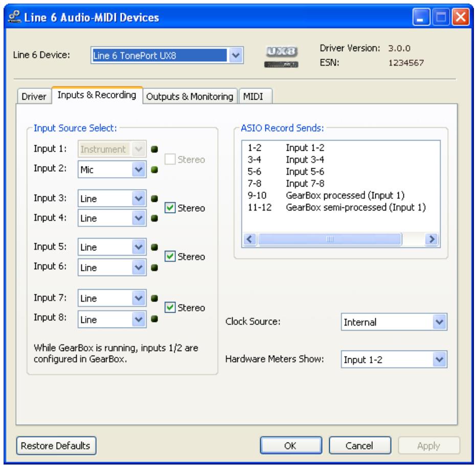Click the Line 6 title bar app icon

coord(14,17)
